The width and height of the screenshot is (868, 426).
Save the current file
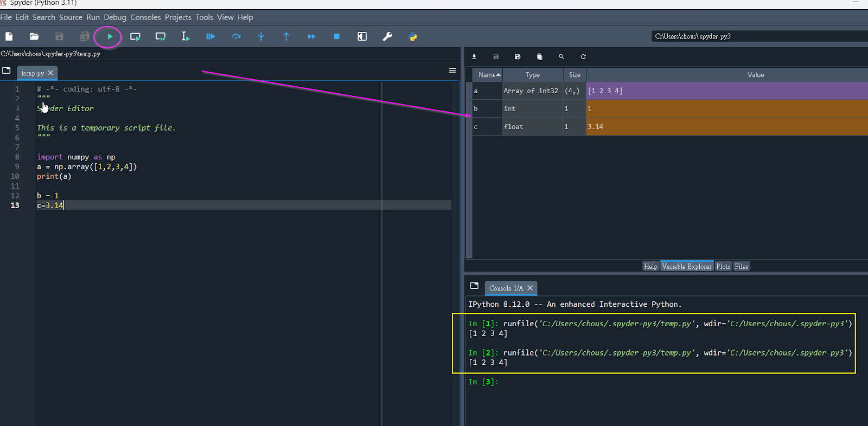point(59,37)
